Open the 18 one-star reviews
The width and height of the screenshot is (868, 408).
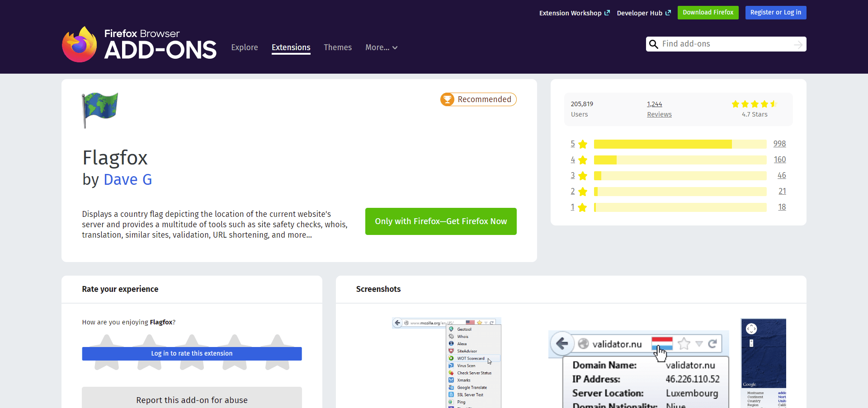[782, 207]
